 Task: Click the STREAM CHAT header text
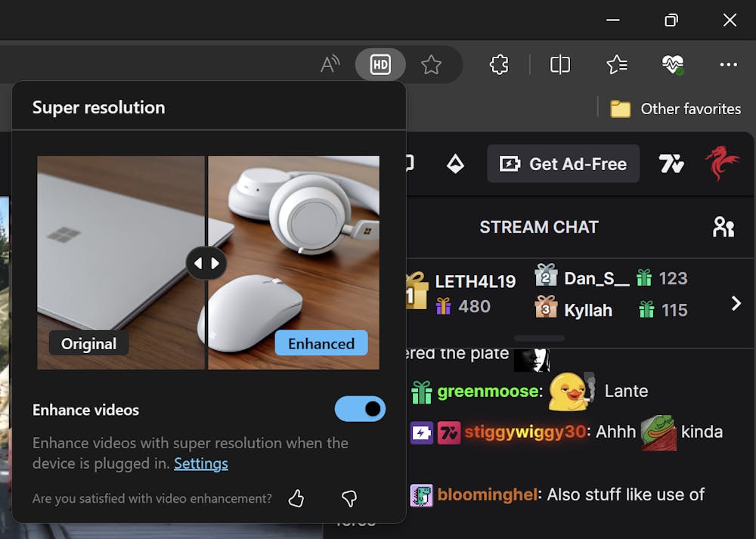coord(539,227)
